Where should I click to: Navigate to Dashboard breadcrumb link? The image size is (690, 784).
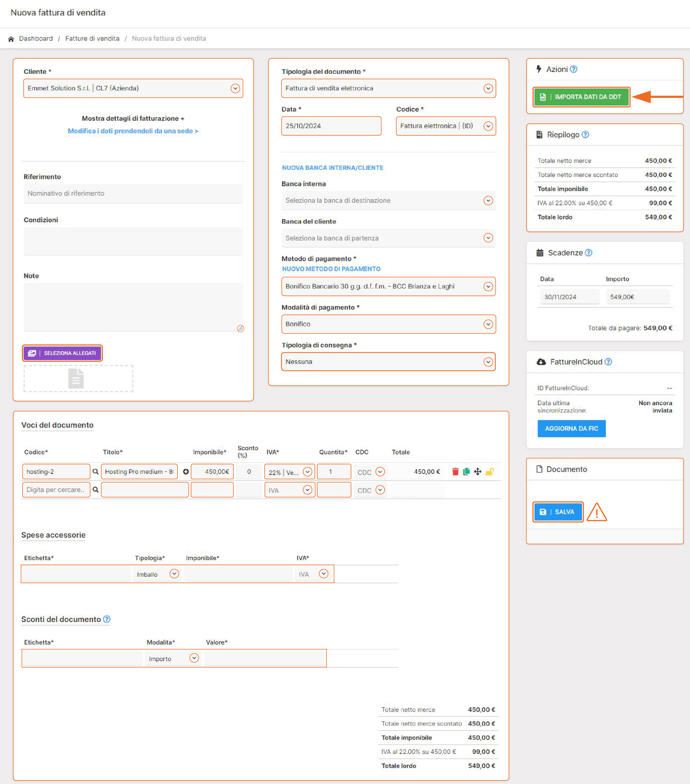tap(36, 38)
